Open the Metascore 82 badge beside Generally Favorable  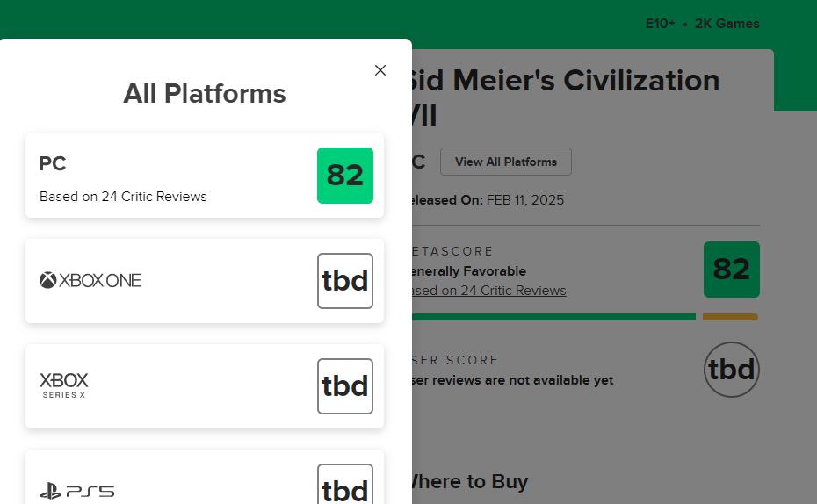pos(732,270)
